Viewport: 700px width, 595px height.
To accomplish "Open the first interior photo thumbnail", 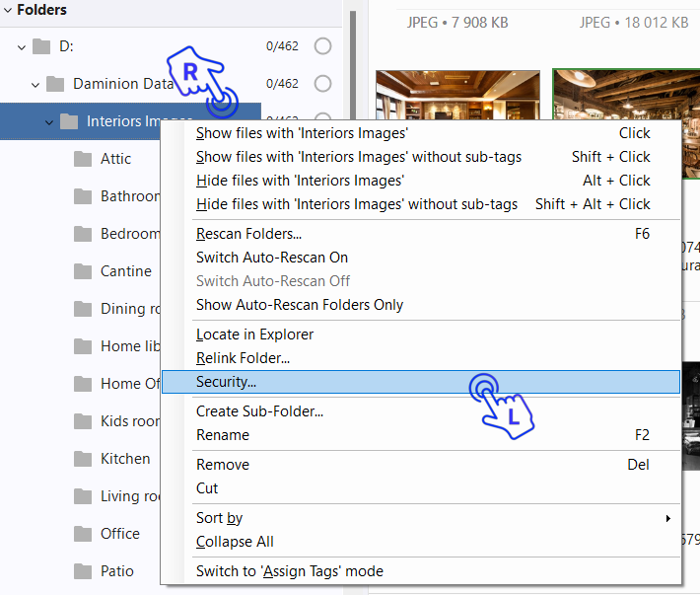I will 457,95.
